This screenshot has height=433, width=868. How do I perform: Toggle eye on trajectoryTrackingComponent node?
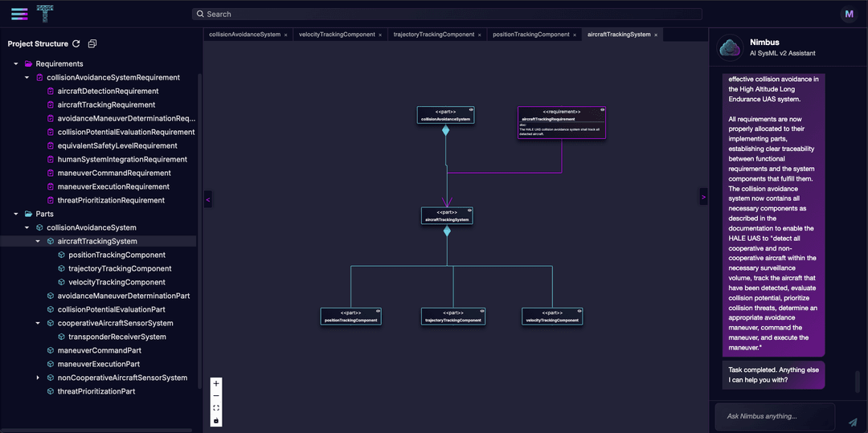tap(481, 311)
